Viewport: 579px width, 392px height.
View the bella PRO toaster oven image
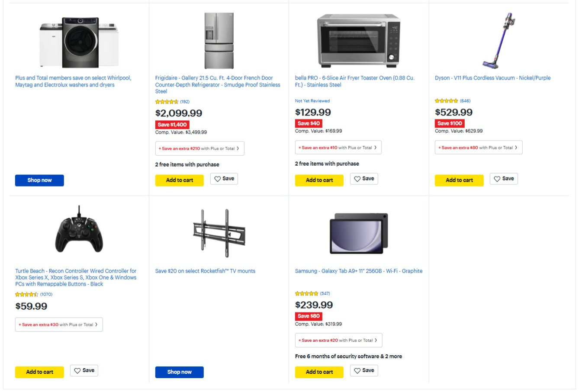coord(358,41)
